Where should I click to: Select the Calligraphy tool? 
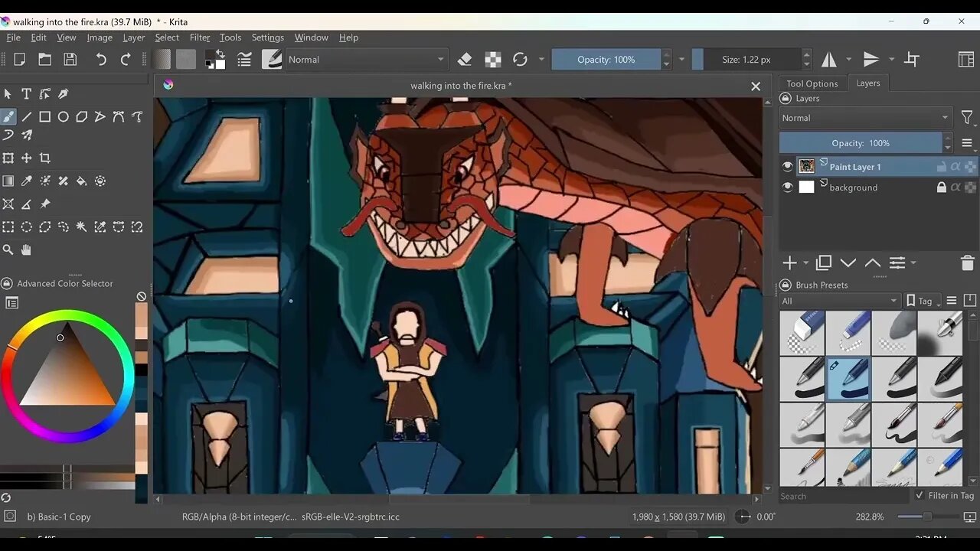pos(64,93)
